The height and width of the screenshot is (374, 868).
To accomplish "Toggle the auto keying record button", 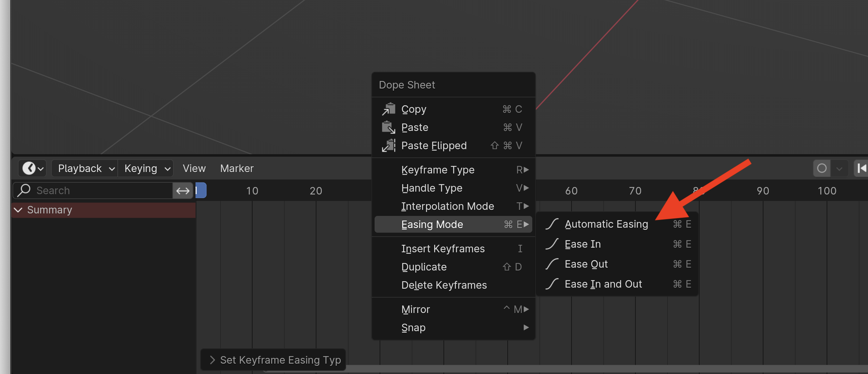I will (822, 168).
